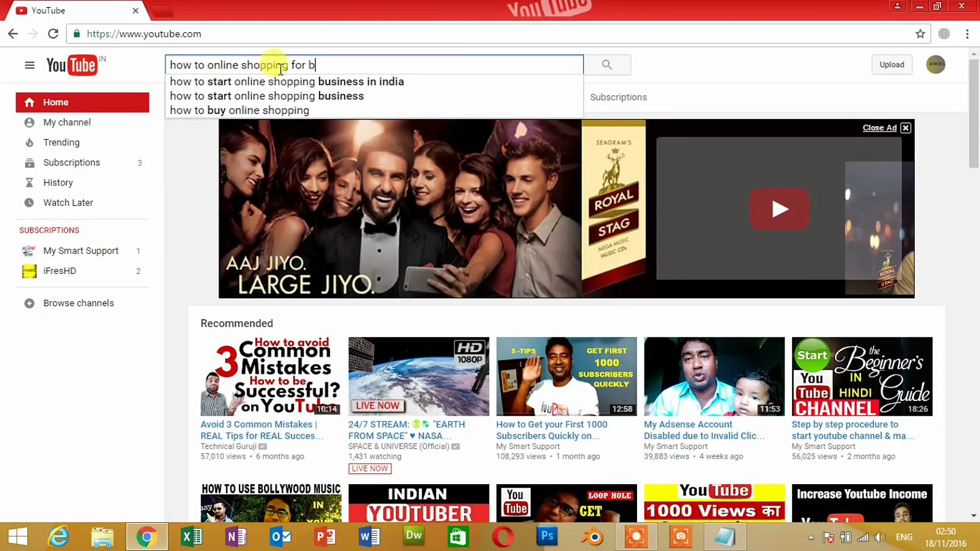
Task: Open the Windows Start button
Action: [17, 536]
